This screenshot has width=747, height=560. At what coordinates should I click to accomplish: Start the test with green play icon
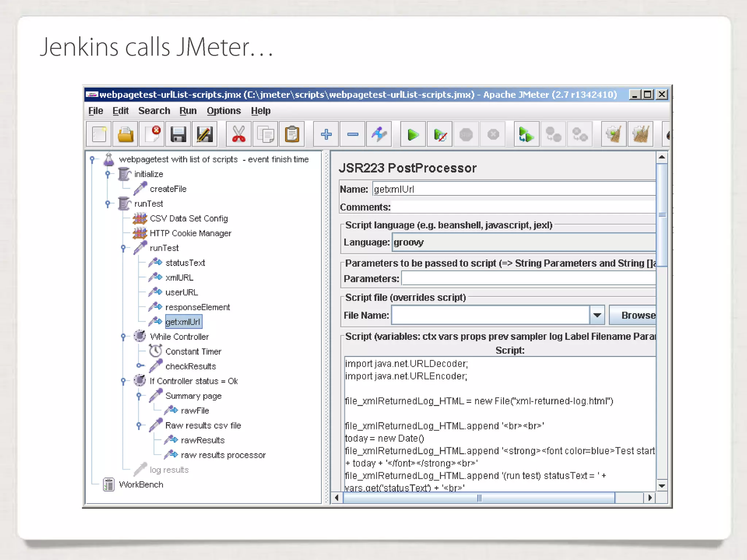[413, 134]
